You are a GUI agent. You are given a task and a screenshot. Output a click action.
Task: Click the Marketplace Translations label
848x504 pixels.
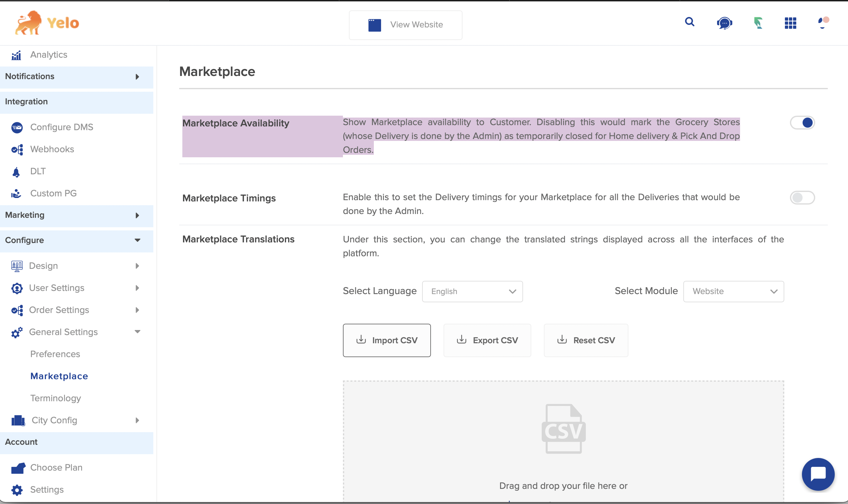click(x=238, y=239)
